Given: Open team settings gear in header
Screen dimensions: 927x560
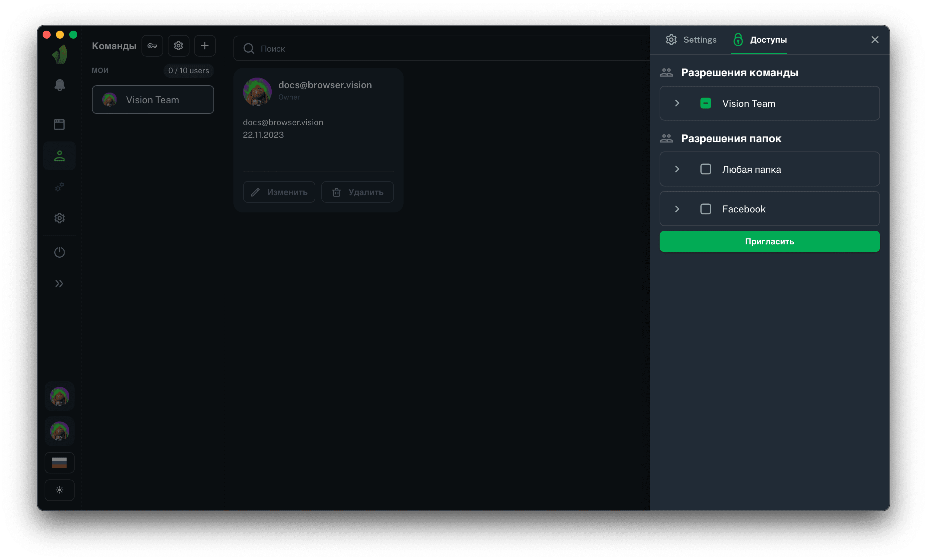Looking at the screenshot, I should [178, 46].
